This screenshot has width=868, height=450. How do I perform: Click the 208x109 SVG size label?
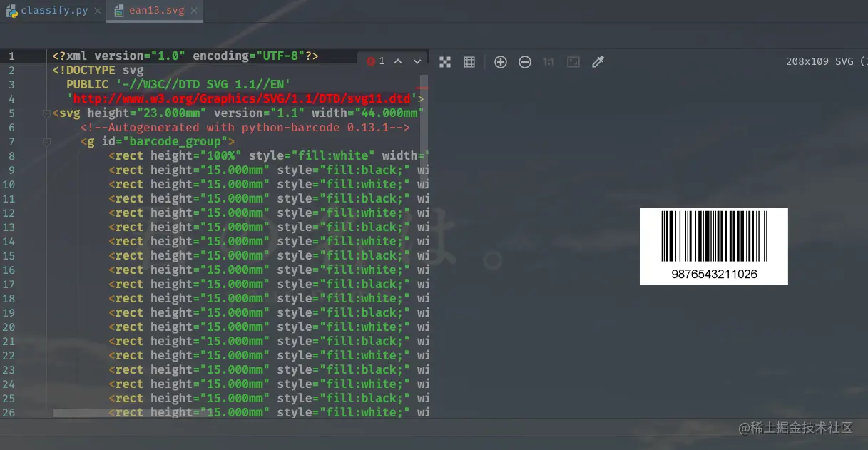coord(826,61)
